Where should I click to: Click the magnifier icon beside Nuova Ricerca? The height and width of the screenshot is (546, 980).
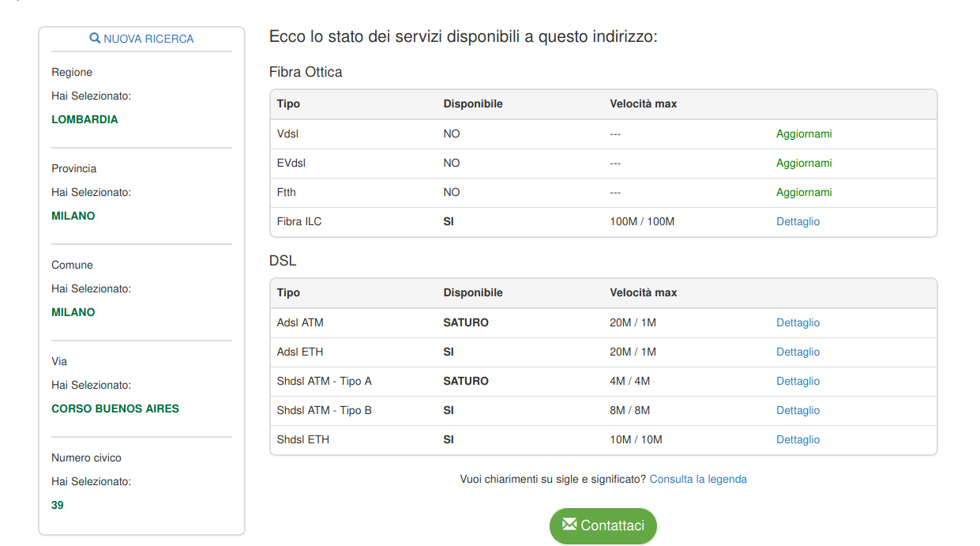click(95, 39)
